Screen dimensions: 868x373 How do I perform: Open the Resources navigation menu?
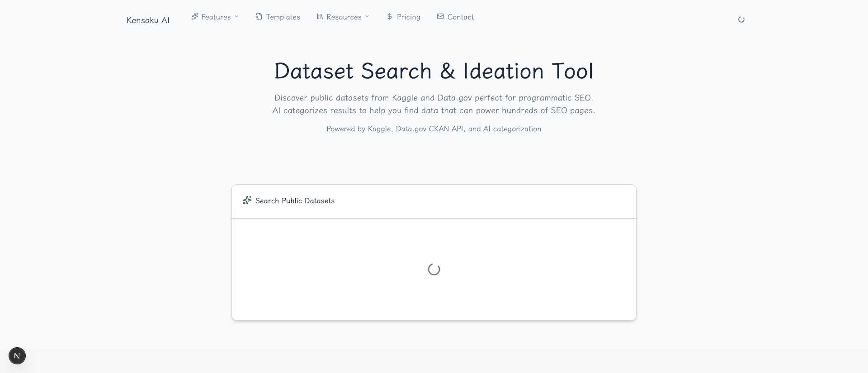(344, 17)
